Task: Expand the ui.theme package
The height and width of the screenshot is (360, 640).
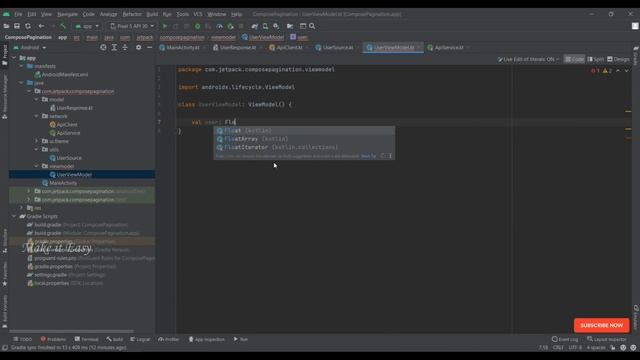Action: point(37,141)
